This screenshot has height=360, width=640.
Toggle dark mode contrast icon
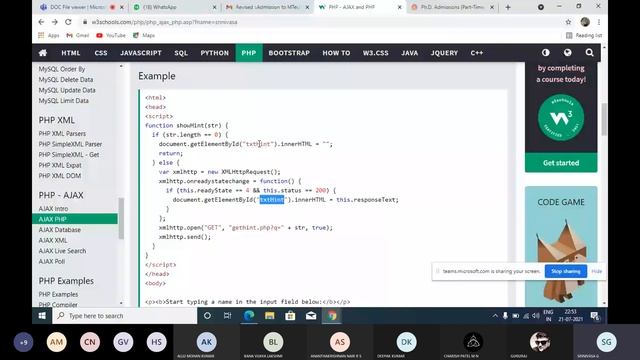point(545,53)
